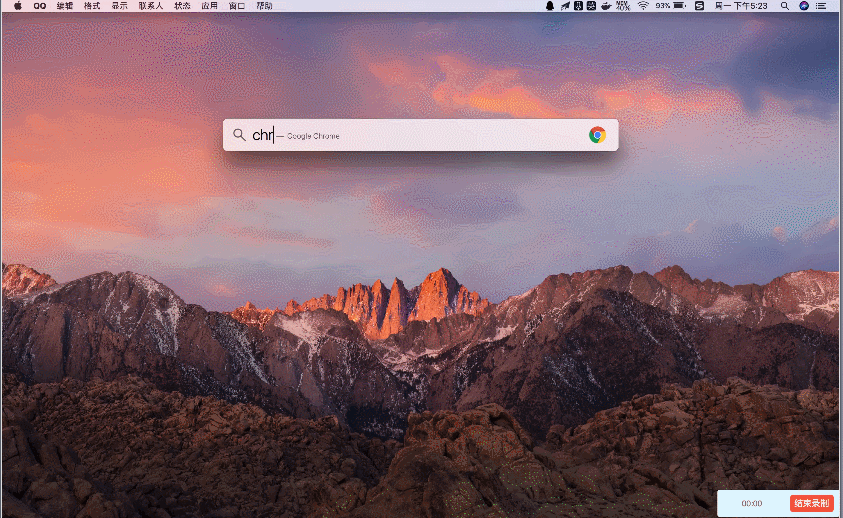Click the teapot menu bar icon
Screen dimensions: 843x518
tap(606, 6)
